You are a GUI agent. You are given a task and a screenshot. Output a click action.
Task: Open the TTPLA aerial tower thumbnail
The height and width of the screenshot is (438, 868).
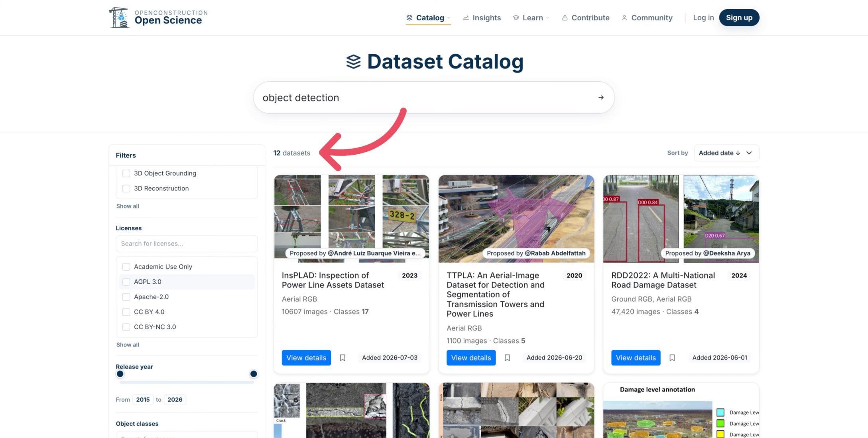[x=516, y=219]
